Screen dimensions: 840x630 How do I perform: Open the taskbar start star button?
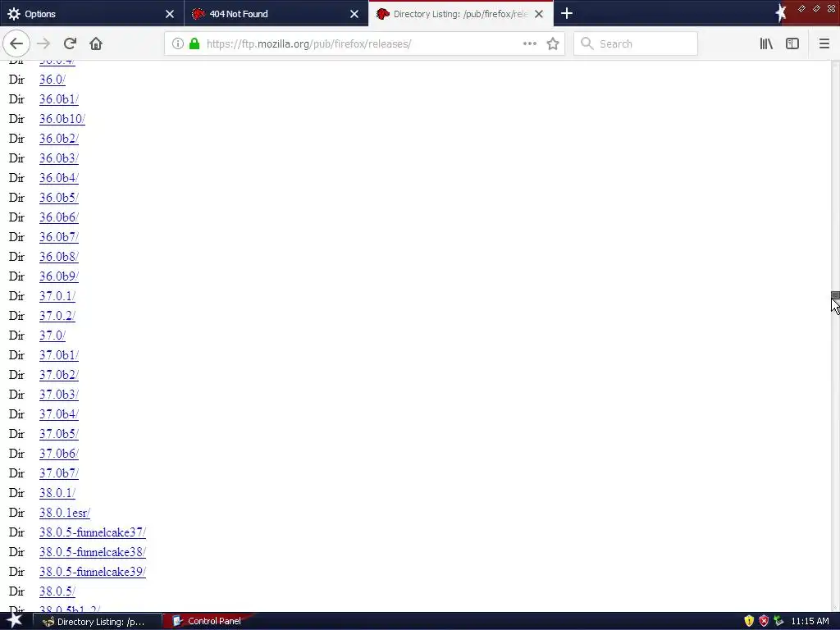point(14,620)
